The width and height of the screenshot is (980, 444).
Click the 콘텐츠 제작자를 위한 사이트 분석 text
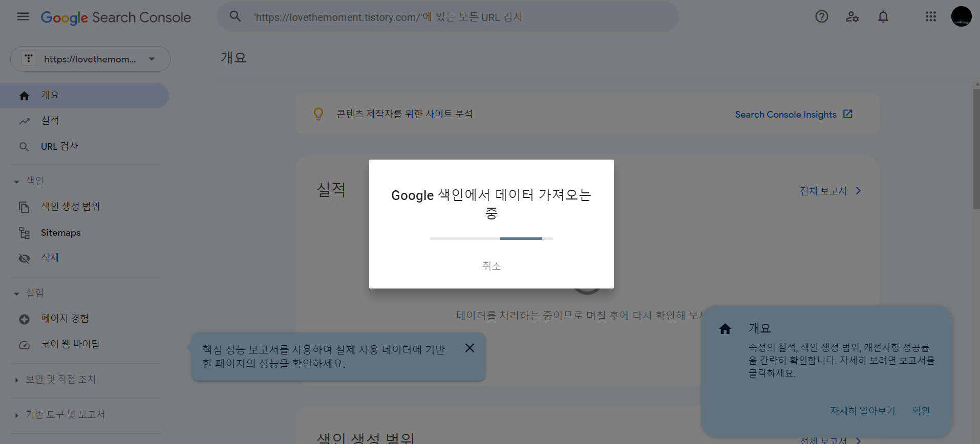404,114
